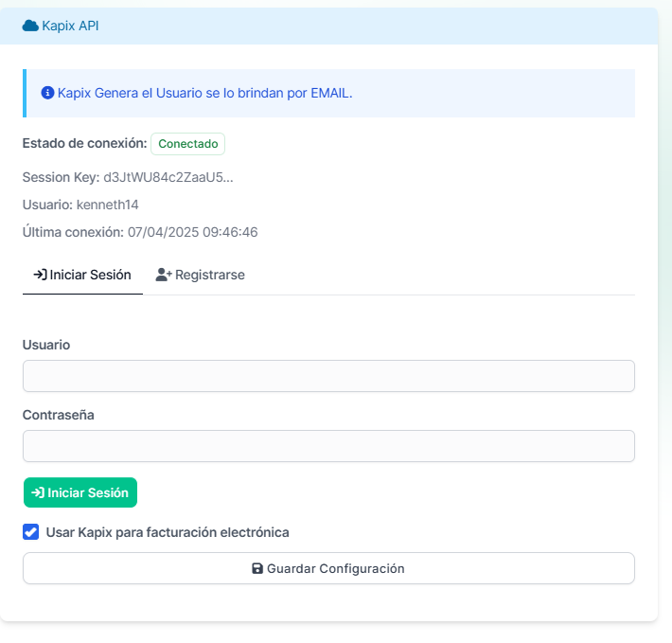
Task: Toggle the Usar Kapix facturación electrónica checkbox
Action: pos(30,532)
